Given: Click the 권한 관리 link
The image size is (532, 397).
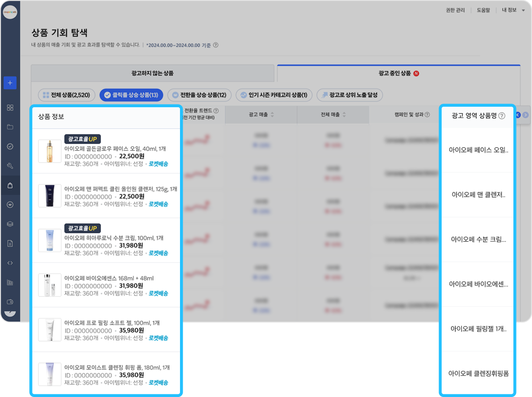Looking at the screenshot, I should (456, 10).
